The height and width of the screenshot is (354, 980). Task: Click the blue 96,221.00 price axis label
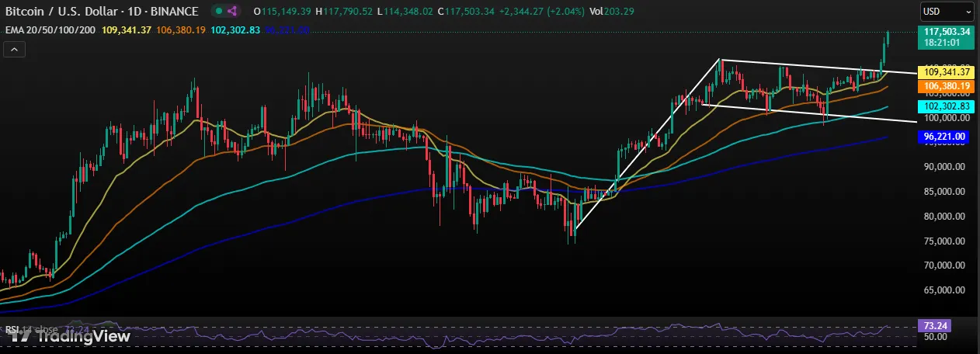[x=944, y=136]
